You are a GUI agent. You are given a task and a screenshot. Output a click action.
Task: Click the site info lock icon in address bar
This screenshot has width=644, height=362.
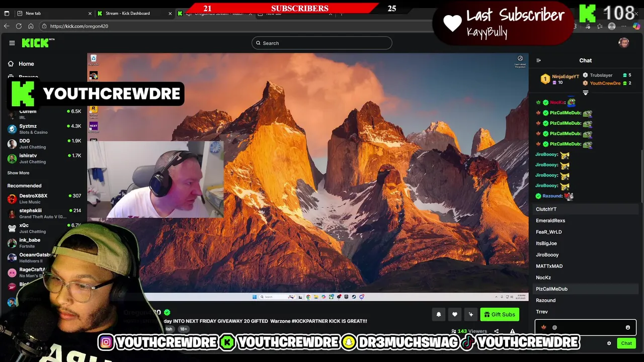point(44,26)
